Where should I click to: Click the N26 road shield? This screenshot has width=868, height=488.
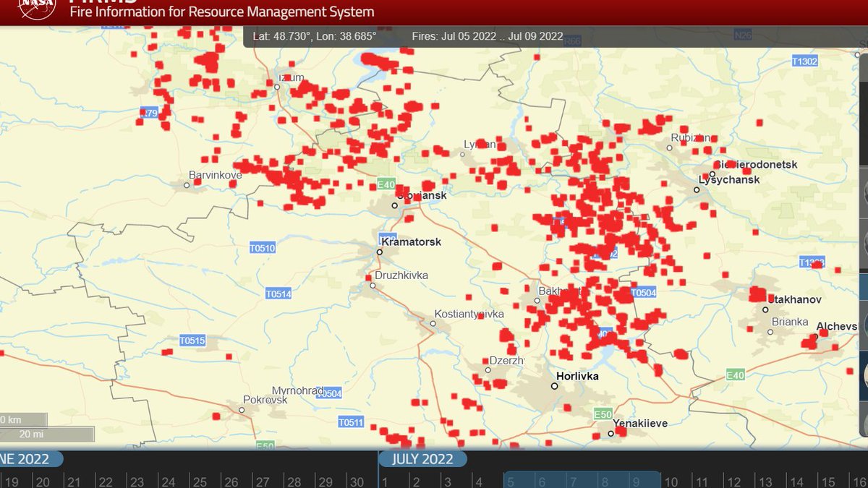pyautogui.click(x=743, y=34)
